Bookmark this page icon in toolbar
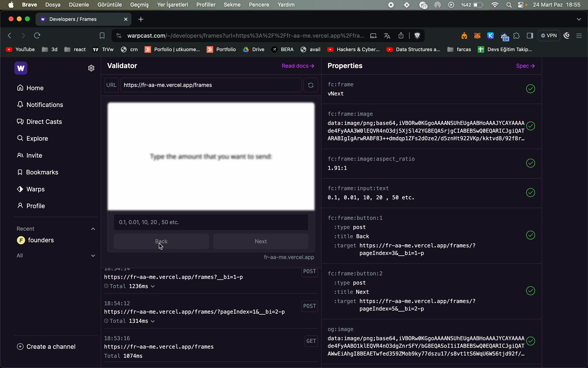This screenshot has width=588, height=368. pyautogui.click(x=102, y=36)
